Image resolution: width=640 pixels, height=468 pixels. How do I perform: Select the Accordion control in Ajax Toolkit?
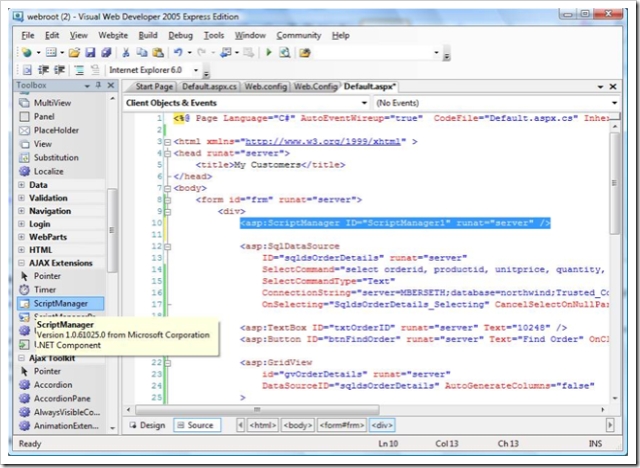click(x=60, y=385)
